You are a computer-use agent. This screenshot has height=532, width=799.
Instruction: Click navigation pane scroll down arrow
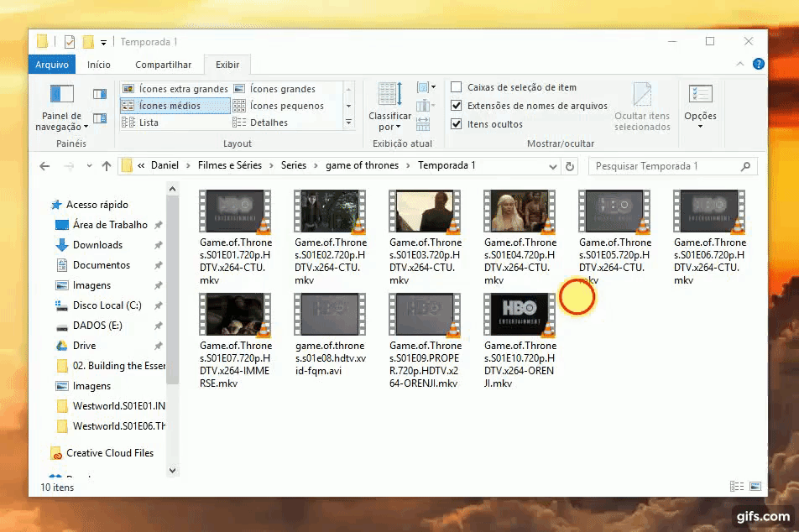pos(172,471)
